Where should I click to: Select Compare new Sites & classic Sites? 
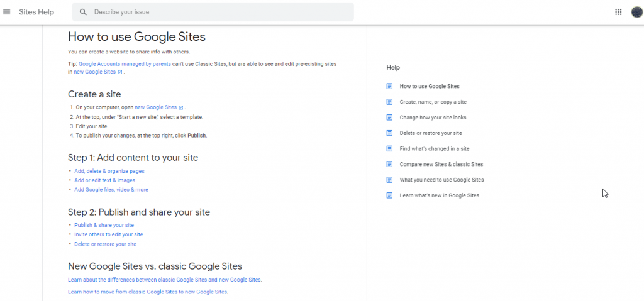[441, 164]
